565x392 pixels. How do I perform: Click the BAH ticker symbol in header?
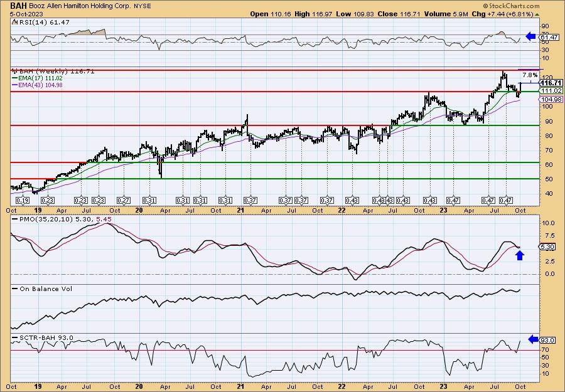tap(18, 6)
